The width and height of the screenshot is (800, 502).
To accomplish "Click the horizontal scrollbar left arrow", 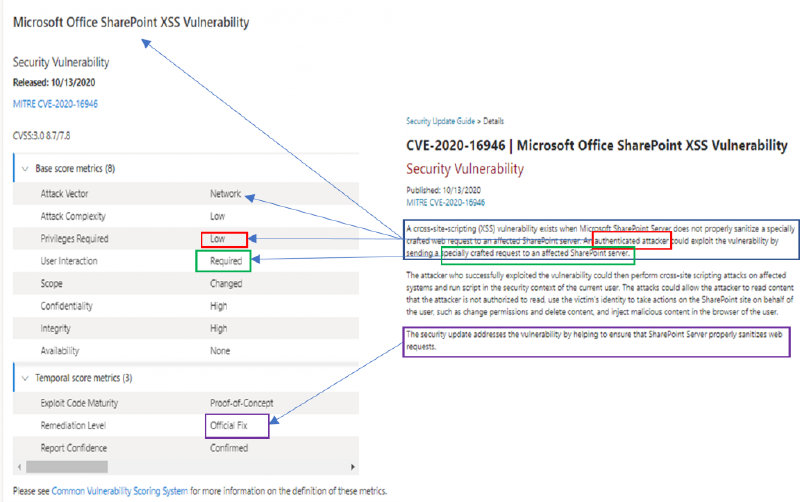I will click(x=19, y=467).
